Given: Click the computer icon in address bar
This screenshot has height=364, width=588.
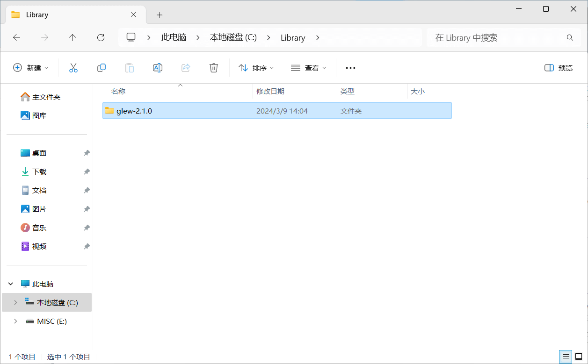Looking at the screenshot, I should click(131, 37).
